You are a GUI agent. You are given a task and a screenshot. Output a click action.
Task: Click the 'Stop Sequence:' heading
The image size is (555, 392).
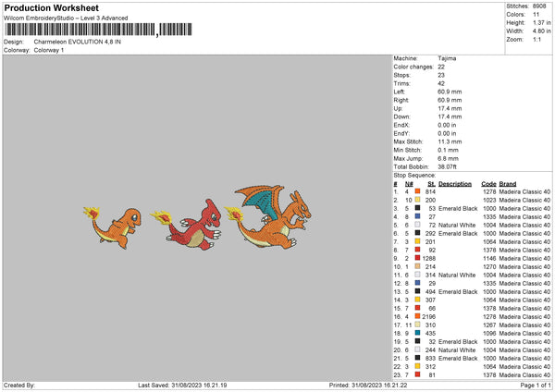414,175
